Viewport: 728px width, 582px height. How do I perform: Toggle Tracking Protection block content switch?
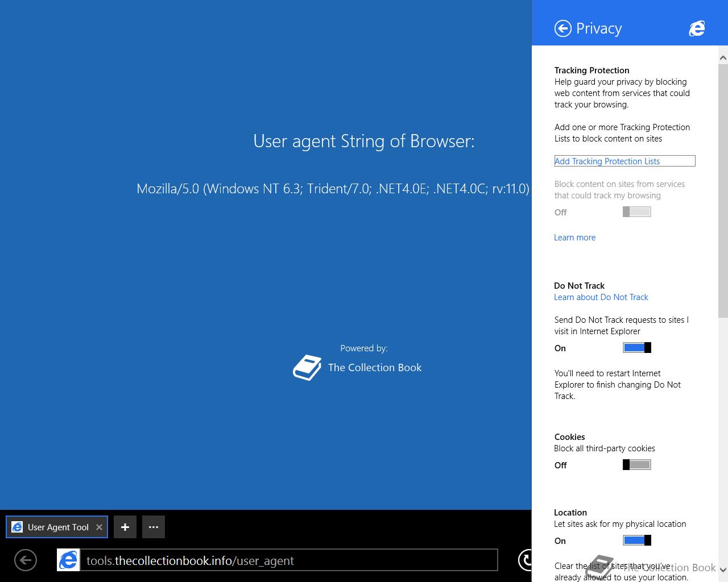coord(637,211)
